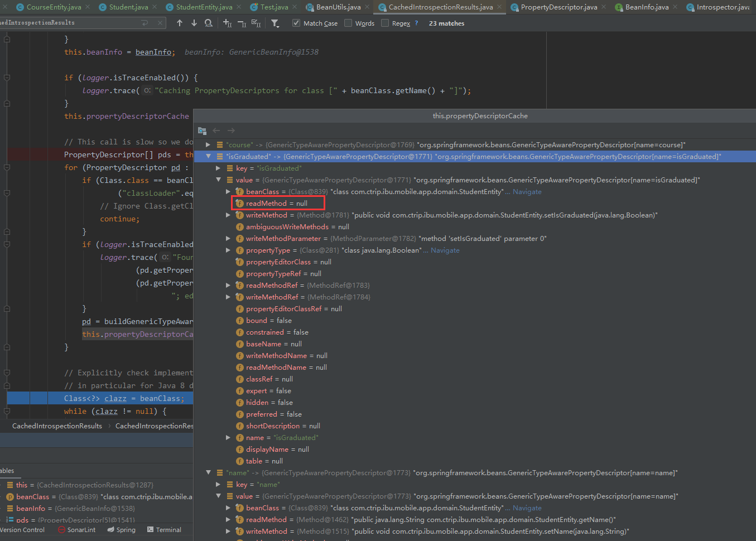Collapse the isGraduated cache entry
This screenshot has height=541, width=756.
(x=209, y=156)
